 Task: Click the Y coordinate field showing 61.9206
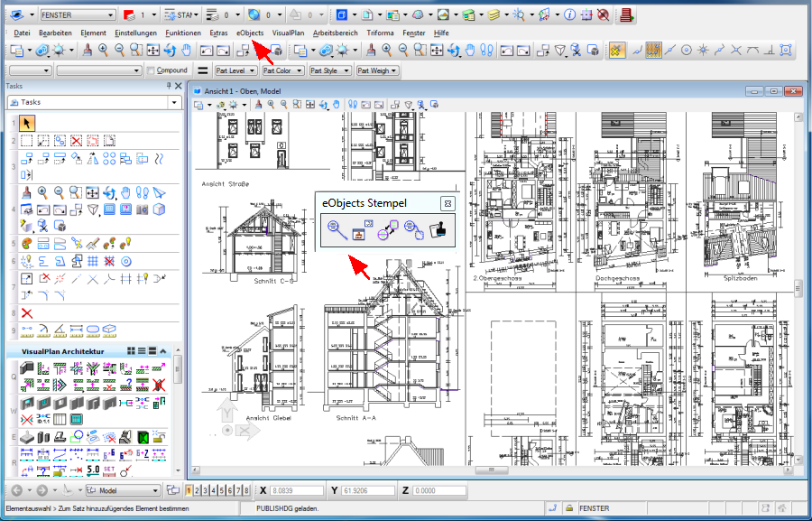tap(368, 490)
